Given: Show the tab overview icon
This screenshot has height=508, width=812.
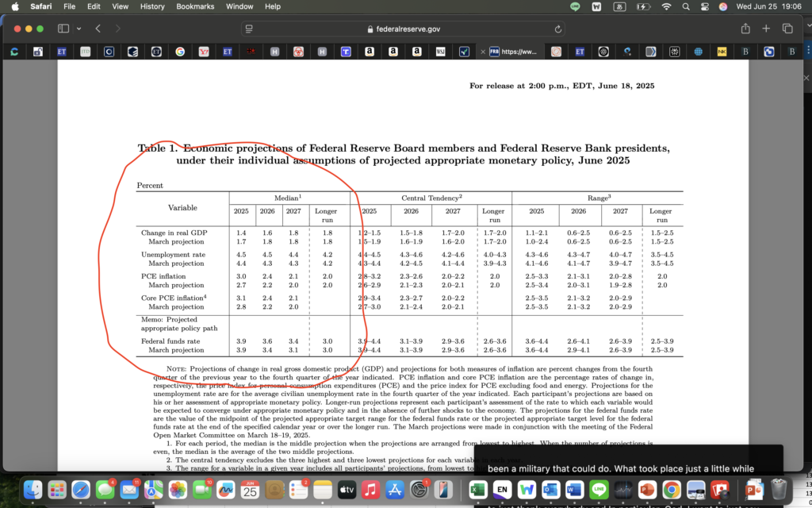Looking at the screenshot, I should (787, 29).
